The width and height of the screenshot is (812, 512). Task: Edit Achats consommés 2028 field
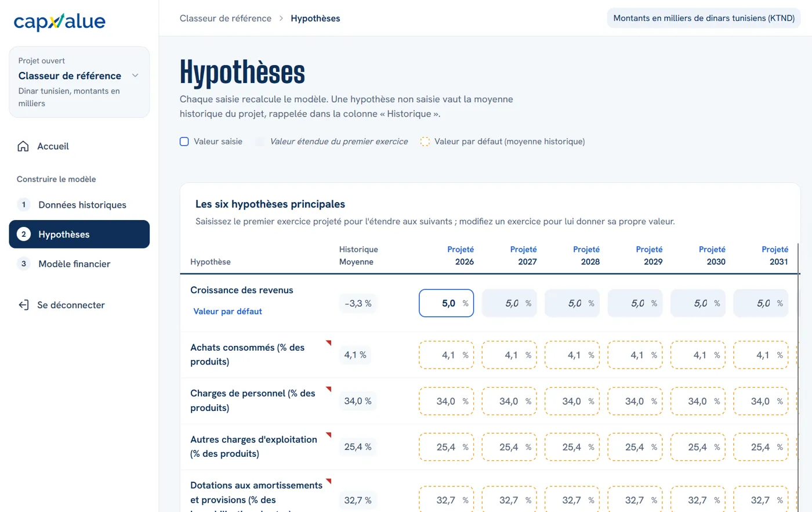click(572, 355)
